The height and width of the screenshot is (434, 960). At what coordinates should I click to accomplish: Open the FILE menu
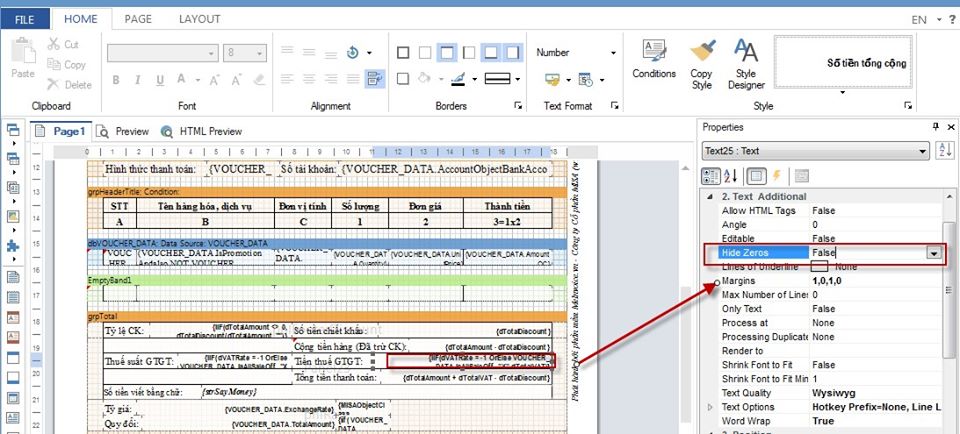pos(24,20)
